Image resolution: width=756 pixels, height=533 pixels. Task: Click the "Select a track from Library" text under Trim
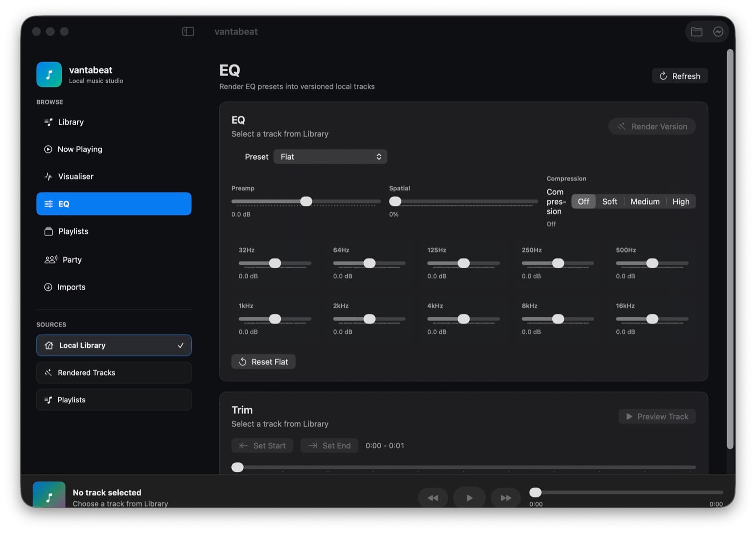click(x=280, y=424)
